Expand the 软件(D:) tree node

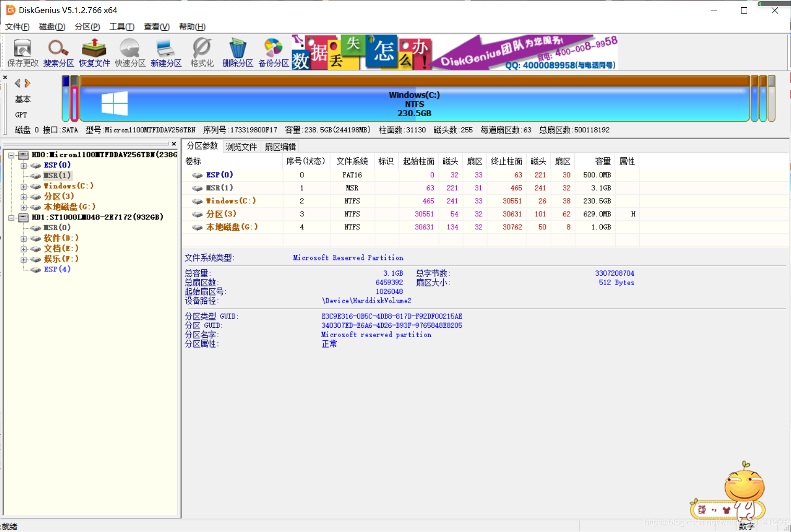pyautogui.click(x=23, y=239)
